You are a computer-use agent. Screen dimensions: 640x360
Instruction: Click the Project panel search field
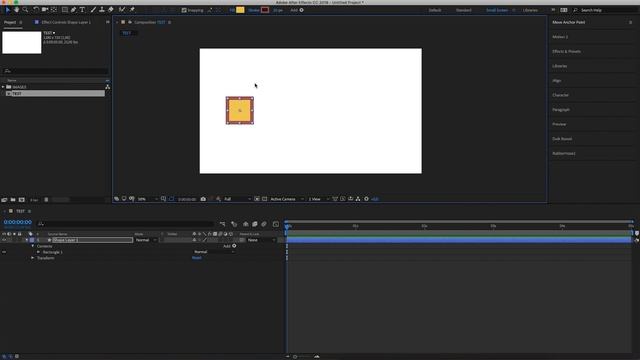55,71
